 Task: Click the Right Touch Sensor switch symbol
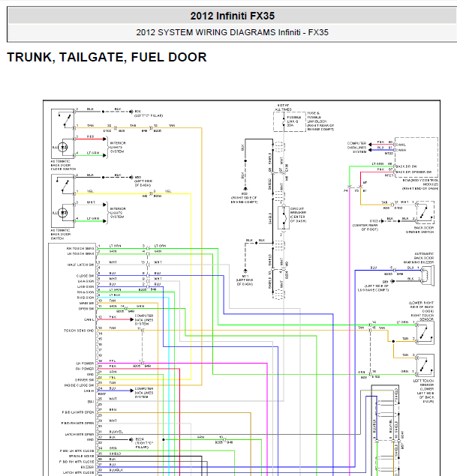tap(425, 333)
